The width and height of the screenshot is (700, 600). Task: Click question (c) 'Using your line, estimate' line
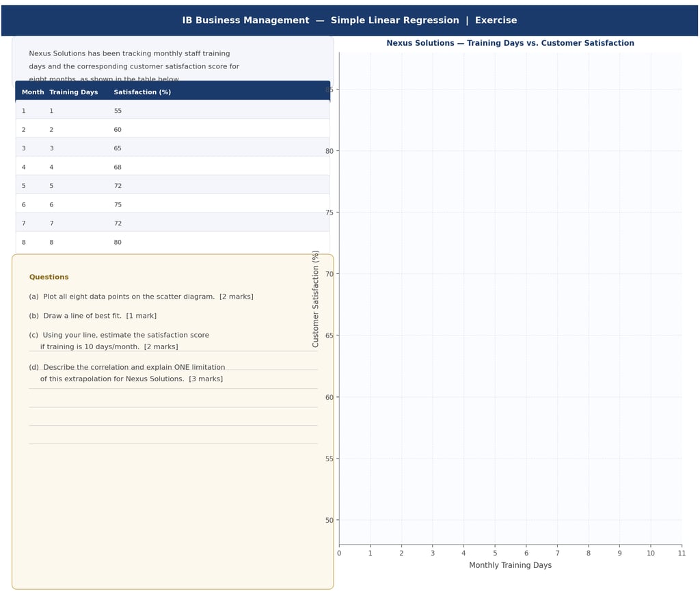point(119,335)
